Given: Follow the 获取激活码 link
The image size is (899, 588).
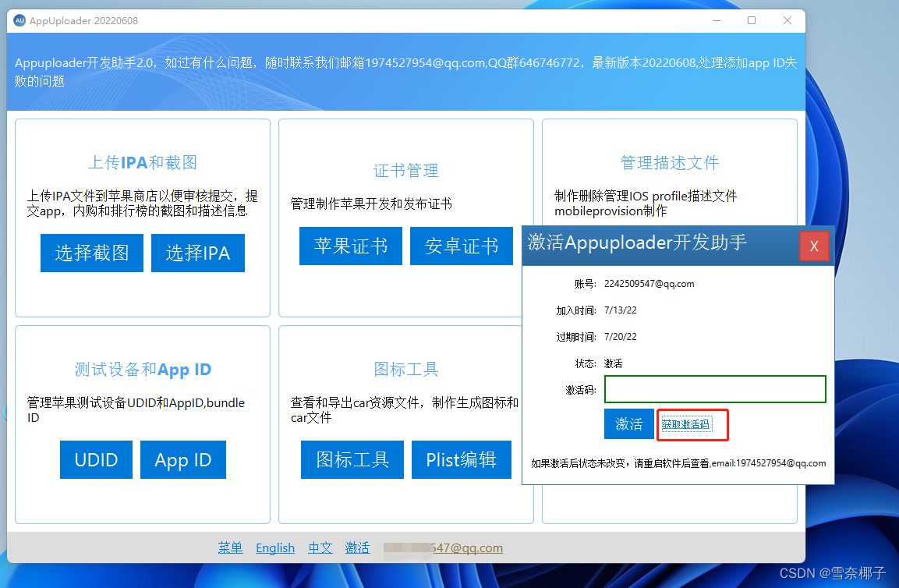Looking at the screenshot, I should click(685, 424).
